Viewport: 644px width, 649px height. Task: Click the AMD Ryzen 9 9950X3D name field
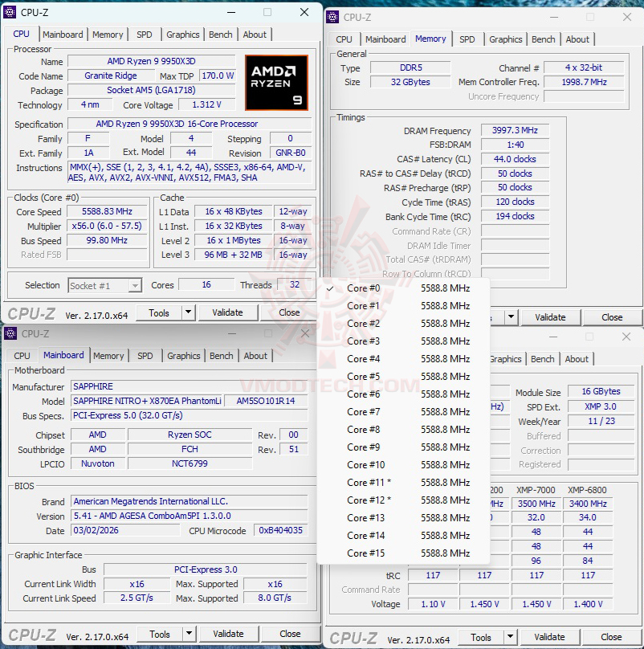coord(152,61)
